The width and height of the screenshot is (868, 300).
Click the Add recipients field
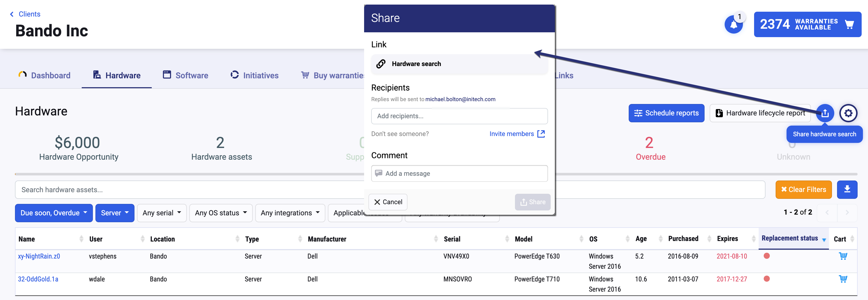point(459,116)
